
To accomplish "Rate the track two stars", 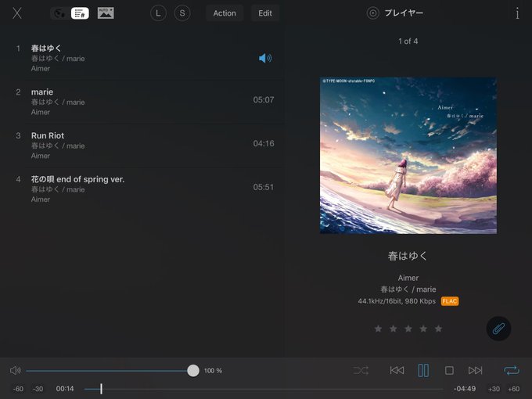I will coord(394,329).
